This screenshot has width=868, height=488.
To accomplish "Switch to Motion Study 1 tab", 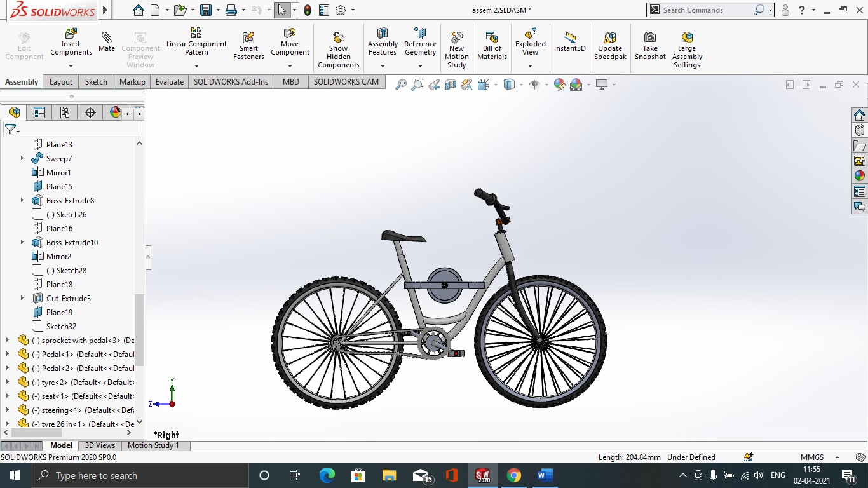I will click(x=153, y=445).
